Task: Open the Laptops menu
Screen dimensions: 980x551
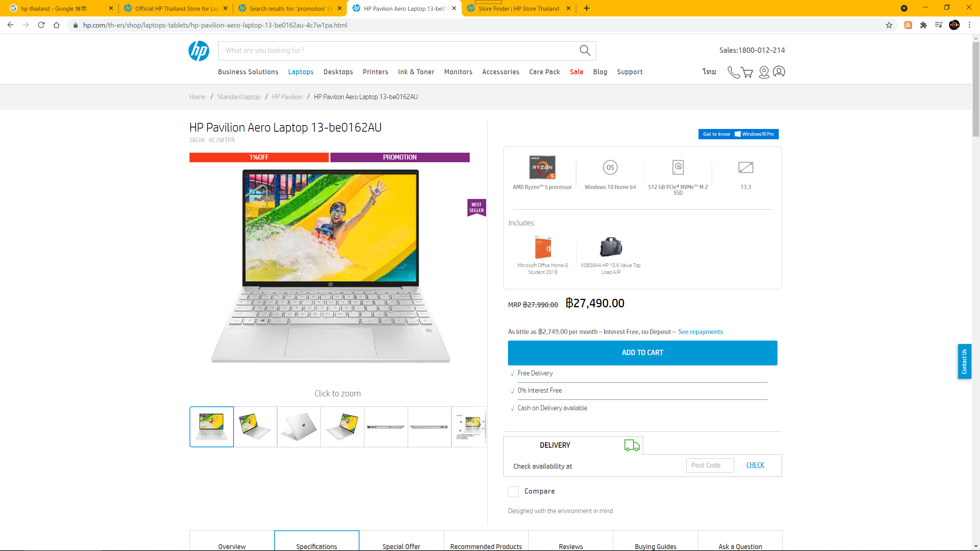Action: (x=301, y=72)
